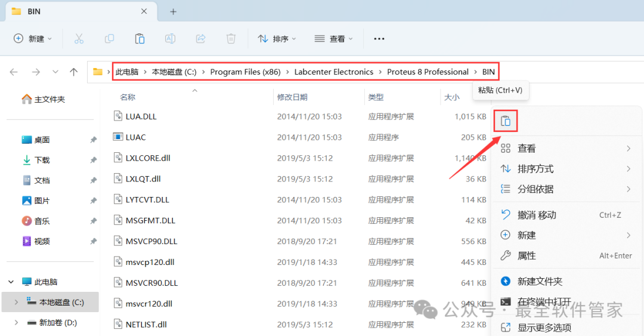Click pin icon next to 桌面
This screenshot has height=336, width=644.
point(93,140)
